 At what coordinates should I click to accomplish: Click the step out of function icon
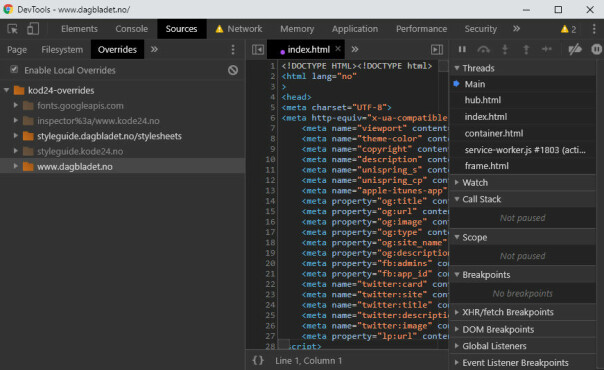tap(526, 49)
